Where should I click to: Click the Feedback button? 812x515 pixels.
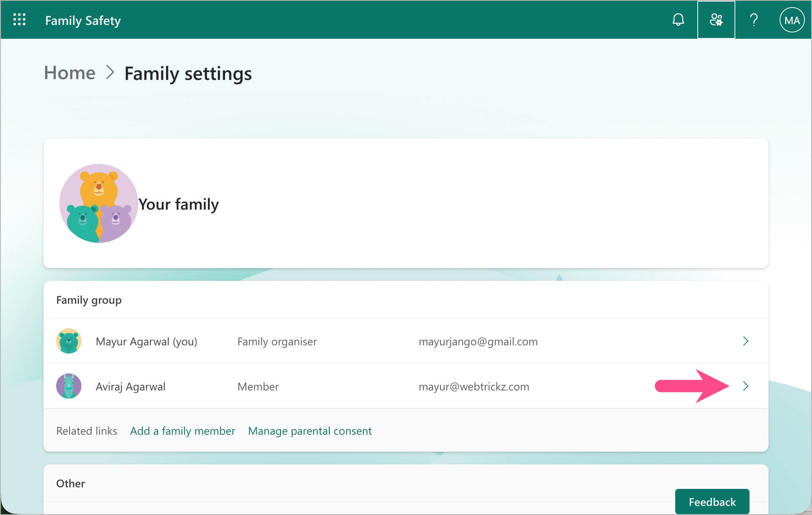(712, 502)
